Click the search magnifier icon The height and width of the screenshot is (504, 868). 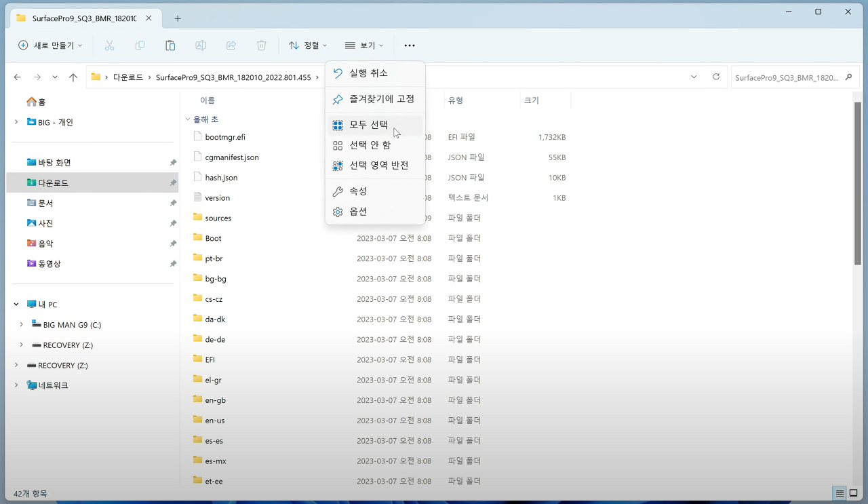point(848,77)
